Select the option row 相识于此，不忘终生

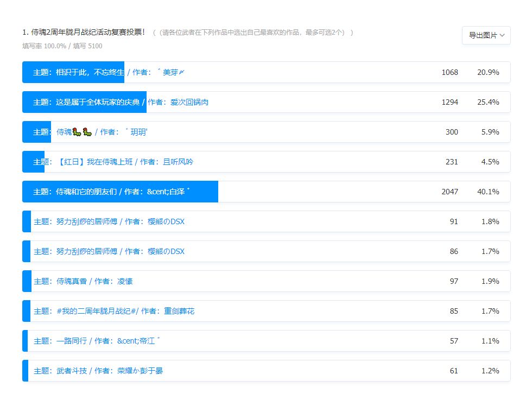(267, 72)
